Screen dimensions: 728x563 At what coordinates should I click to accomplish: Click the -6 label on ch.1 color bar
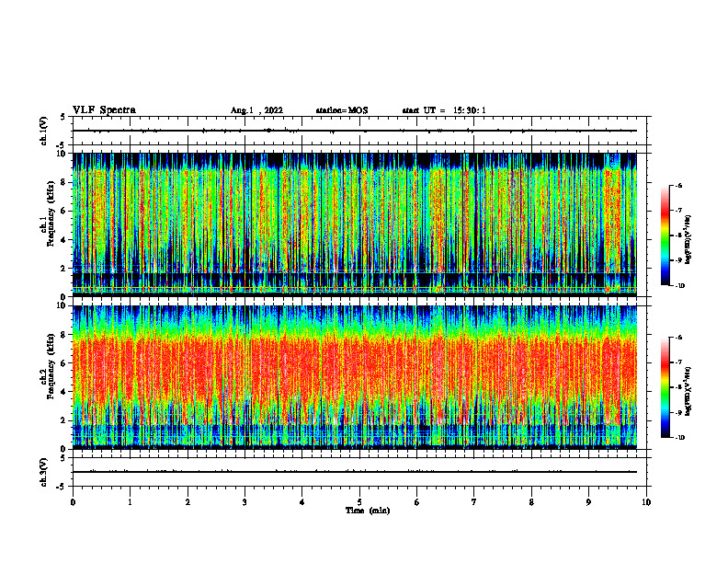click(679, 185)
